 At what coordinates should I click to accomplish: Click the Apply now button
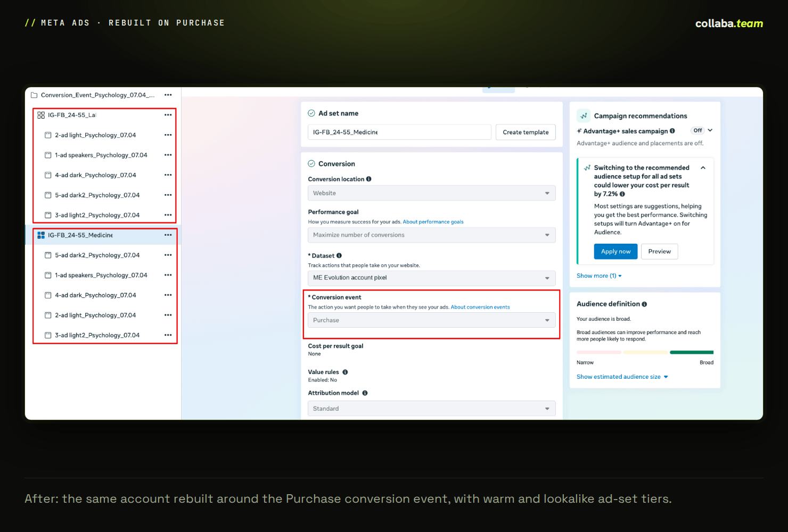click(615, 252)
